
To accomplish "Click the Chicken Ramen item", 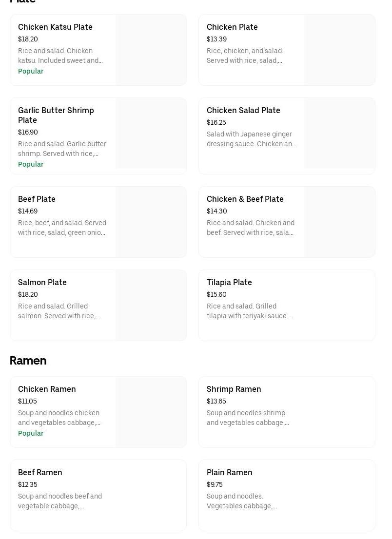I will pyautogui.click(x=47, y=389).
